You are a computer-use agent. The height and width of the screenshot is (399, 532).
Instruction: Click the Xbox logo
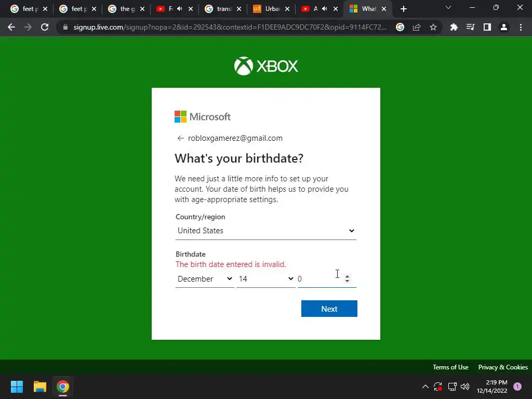(266, 66)
